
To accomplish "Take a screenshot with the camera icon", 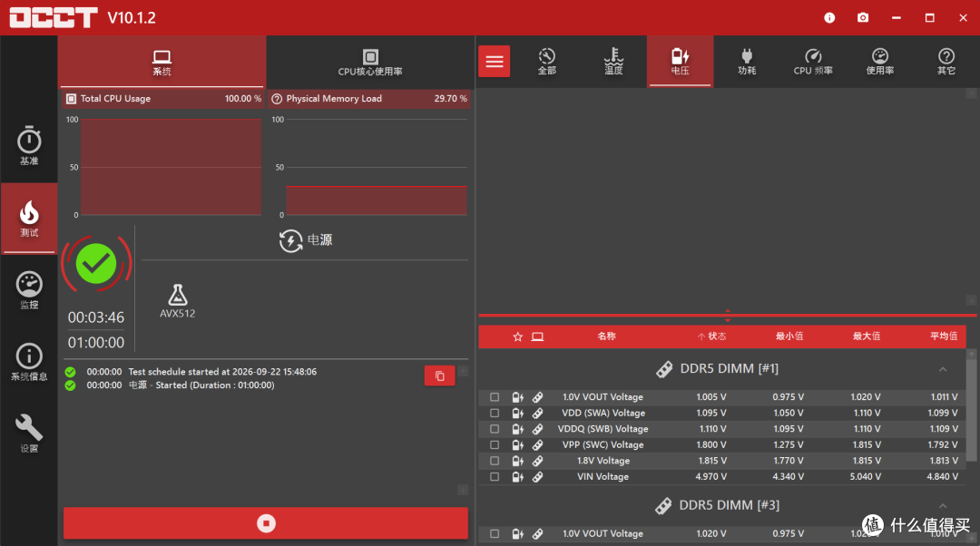I will 863,17.
